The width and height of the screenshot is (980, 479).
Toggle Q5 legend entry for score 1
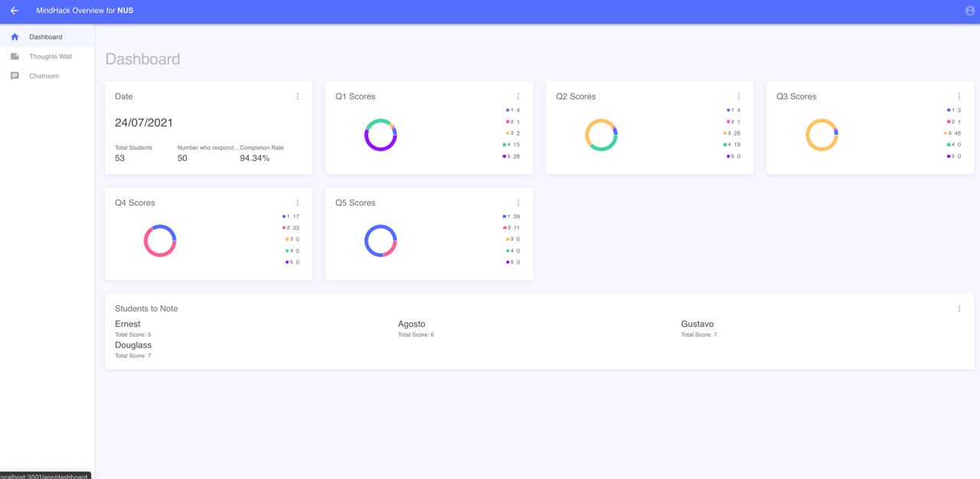[511, 217]
